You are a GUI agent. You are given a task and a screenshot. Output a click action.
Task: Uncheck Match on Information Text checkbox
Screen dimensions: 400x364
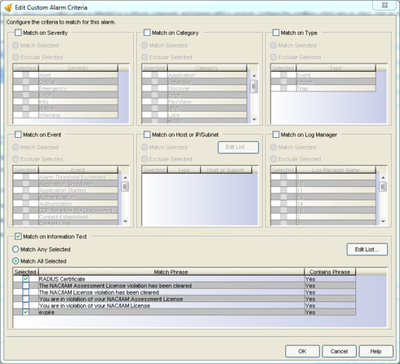tap(18, 237)
